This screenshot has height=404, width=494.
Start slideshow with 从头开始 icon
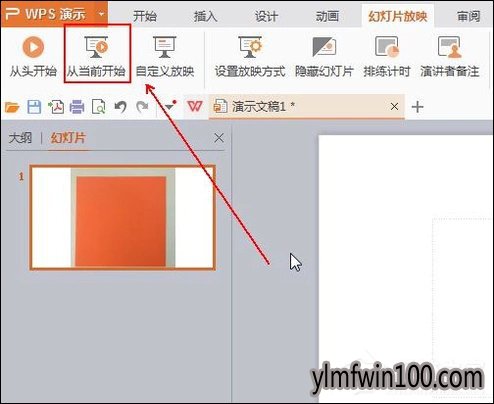[33, 47]
